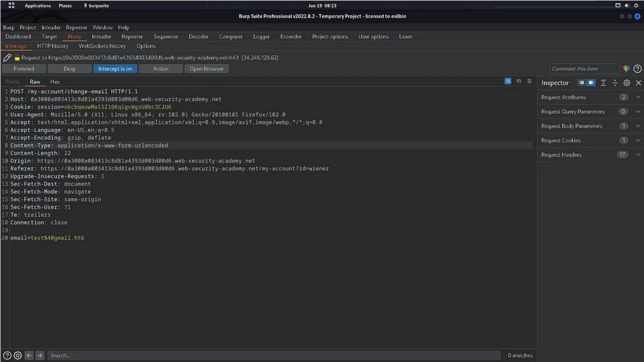
Task: Click the email=test%40gmail.htb body line
Action: coord(47,238)
